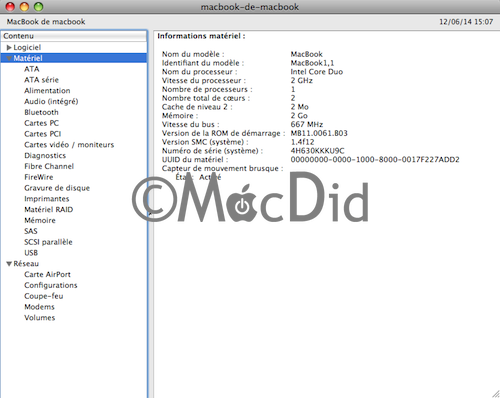Select SCSI parallèle in the list
This screenshot has width=500, height=398.
pyautogui.click(x=48, y=242)
